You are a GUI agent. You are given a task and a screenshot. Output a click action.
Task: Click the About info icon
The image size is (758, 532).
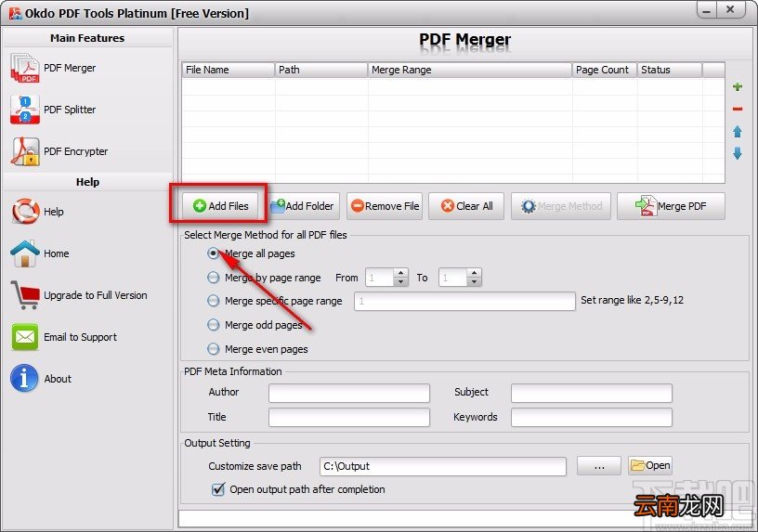pos(24,378)
